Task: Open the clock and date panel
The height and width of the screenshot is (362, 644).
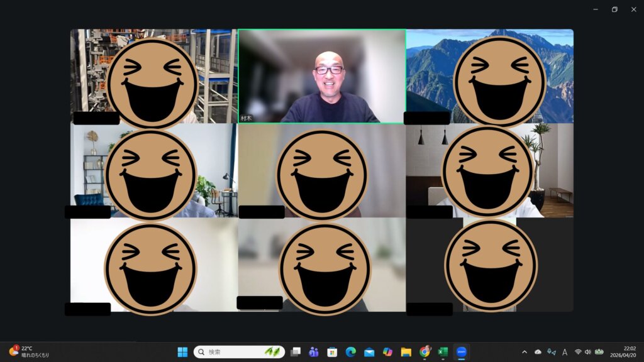Action: point(629,352)
